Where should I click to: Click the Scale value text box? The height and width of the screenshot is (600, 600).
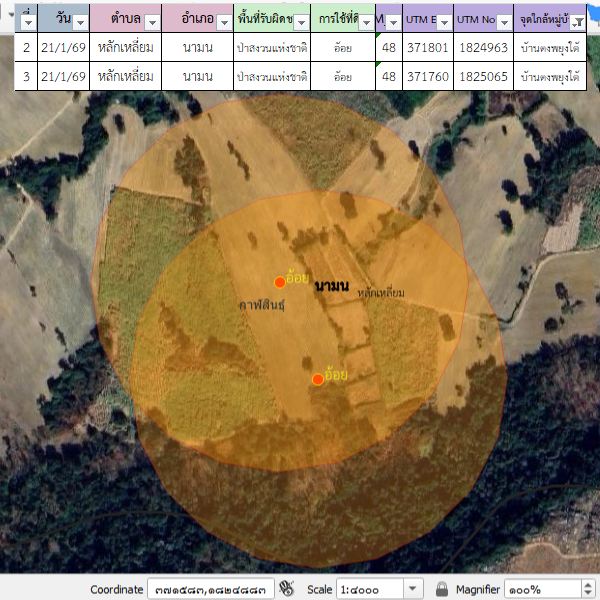coord(370,589)
